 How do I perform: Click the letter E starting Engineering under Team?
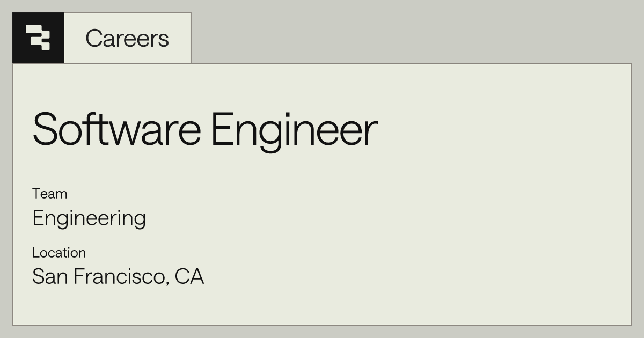pyautogui.click(x=38, y=217)
